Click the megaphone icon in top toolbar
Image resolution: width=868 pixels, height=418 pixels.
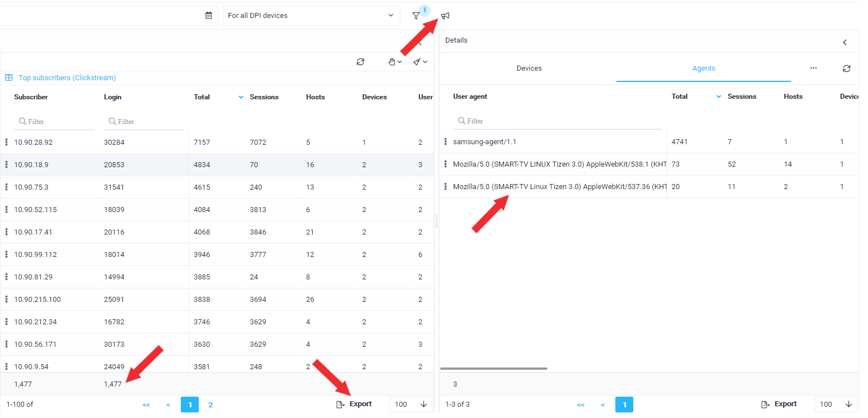point(445,16)
